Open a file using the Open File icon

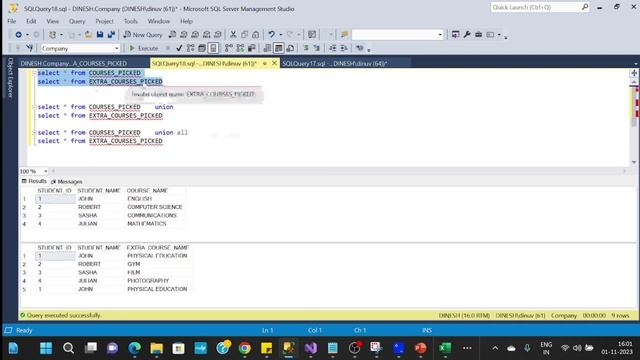(x=88, y=35)
